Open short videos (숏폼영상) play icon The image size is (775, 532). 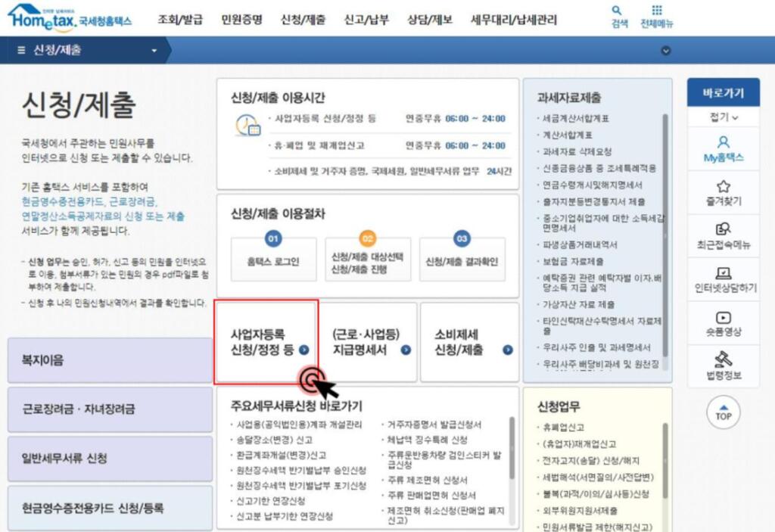tap(723, 319)
